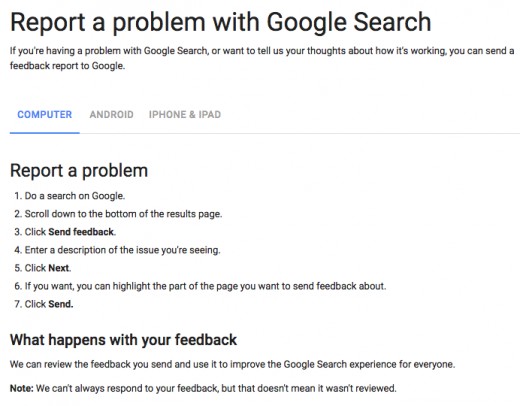This screenshot has height=406, width=520.
Task: Click the bold 'Send feedback' text in step 3
Action: coord(81,232)
